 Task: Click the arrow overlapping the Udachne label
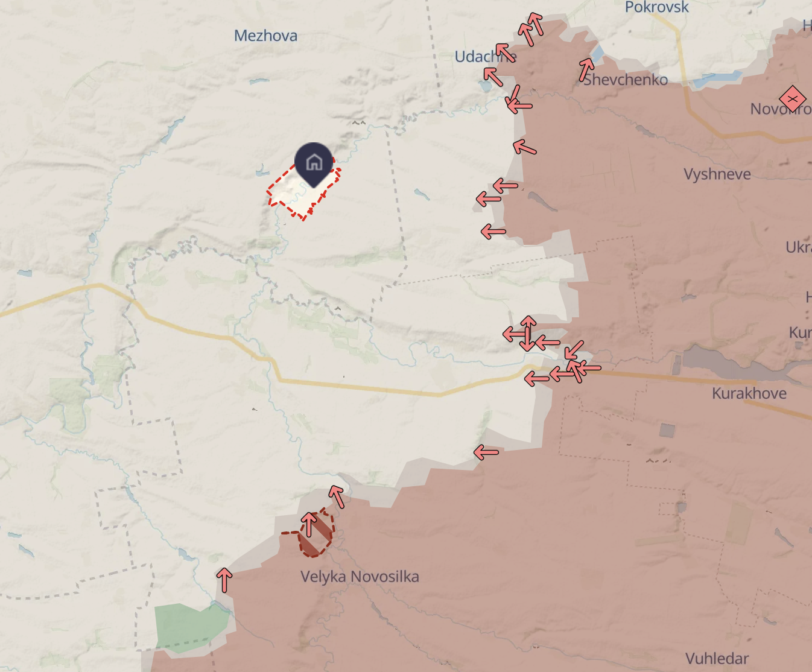506,52
